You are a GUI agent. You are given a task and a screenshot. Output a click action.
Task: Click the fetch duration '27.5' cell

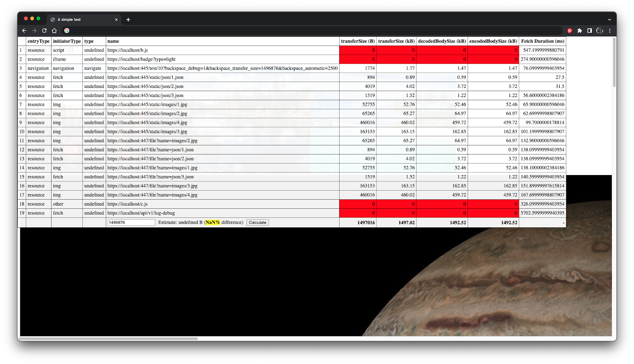(542, 78)
